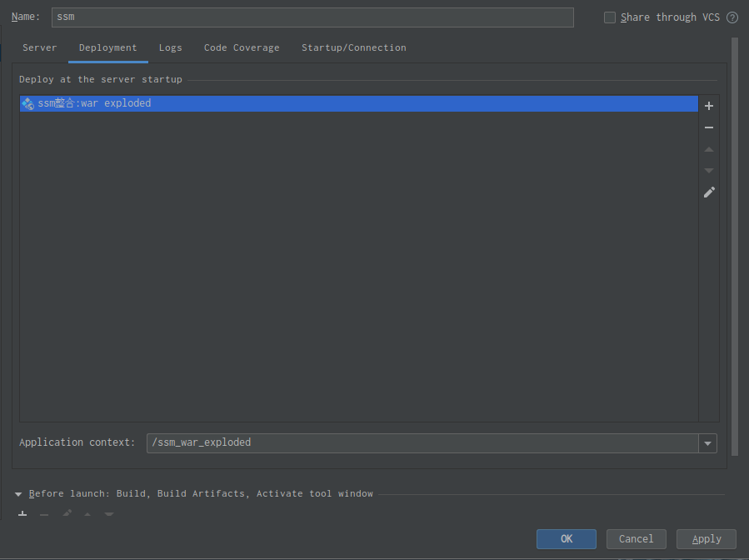Click the plus icon to add a deployment artifact
This screenshot has height=560, width=749.
point(709,106)
